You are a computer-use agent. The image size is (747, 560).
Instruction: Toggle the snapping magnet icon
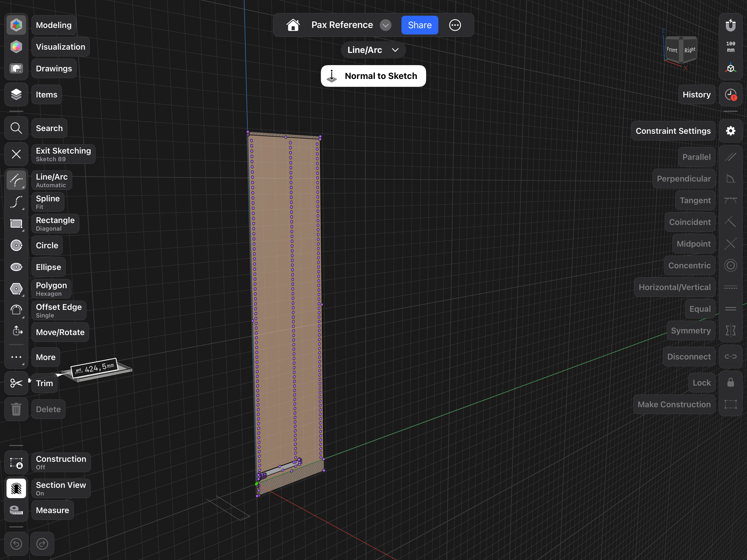(730, 25)
